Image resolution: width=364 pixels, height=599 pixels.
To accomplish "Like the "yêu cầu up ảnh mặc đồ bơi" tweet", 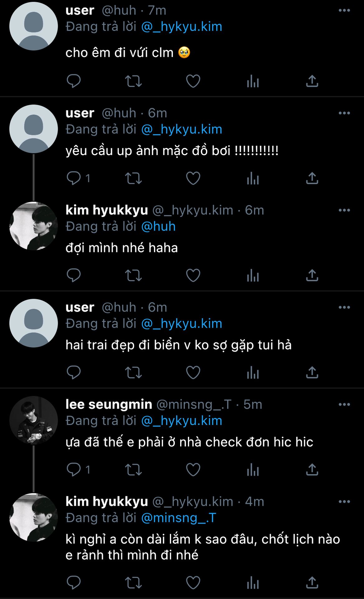I will (193, 178).
